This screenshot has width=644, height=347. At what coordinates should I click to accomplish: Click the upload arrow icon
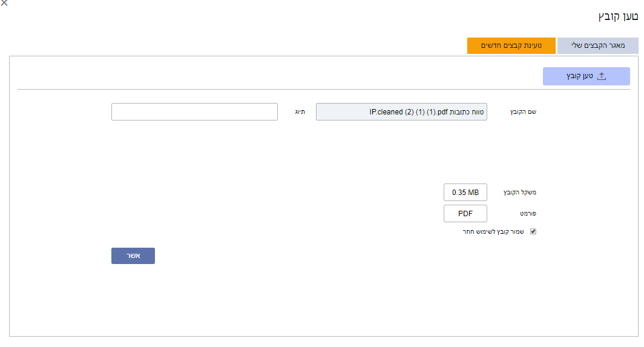(x=602, y=76)
